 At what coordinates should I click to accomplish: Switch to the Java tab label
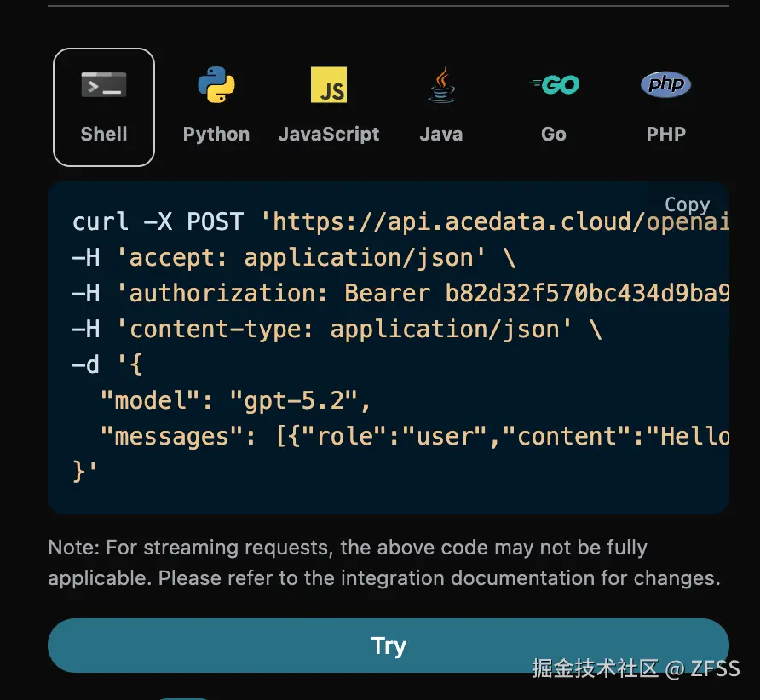(x=441, y=135)
